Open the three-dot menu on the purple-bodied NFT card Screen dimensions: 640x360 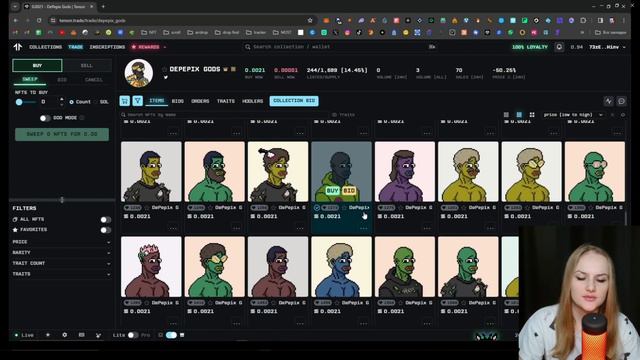tap(427, 228)
